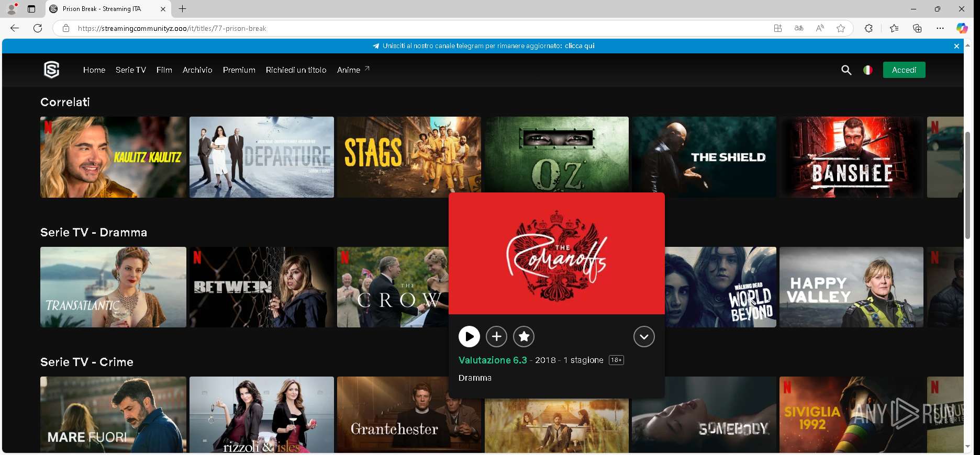The width and height of the screenshot is (980, 455).
Task: Open the Film menu item
Action: (x=164, y=70)
